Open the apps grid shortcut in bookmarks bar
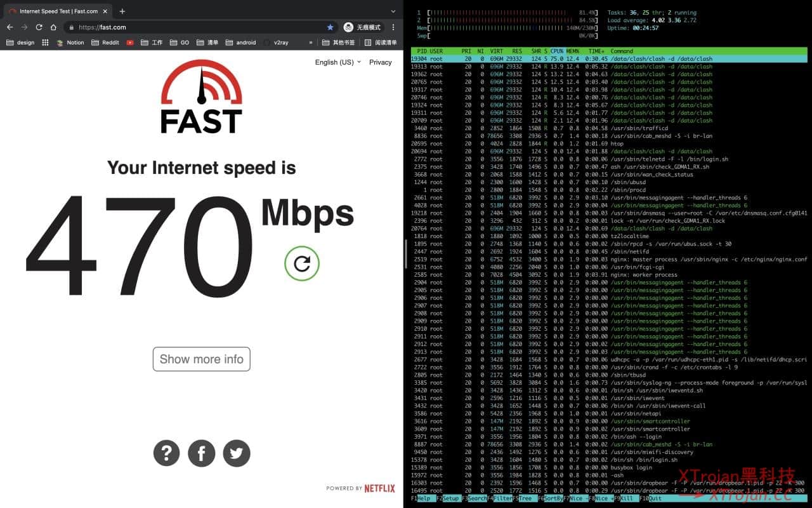Screen dimensions: 812x508 click(45, 43)
